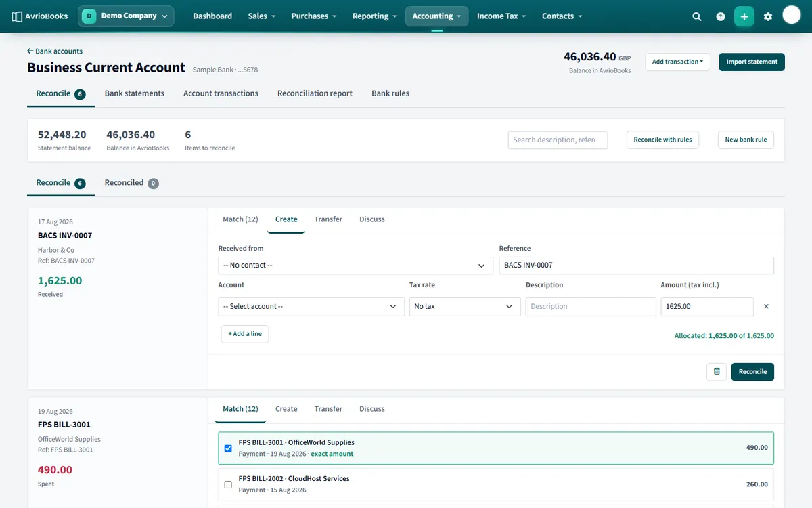Open Create tab for FPS BILL-3001
The image size is (812, 508).
pos(286,409)
